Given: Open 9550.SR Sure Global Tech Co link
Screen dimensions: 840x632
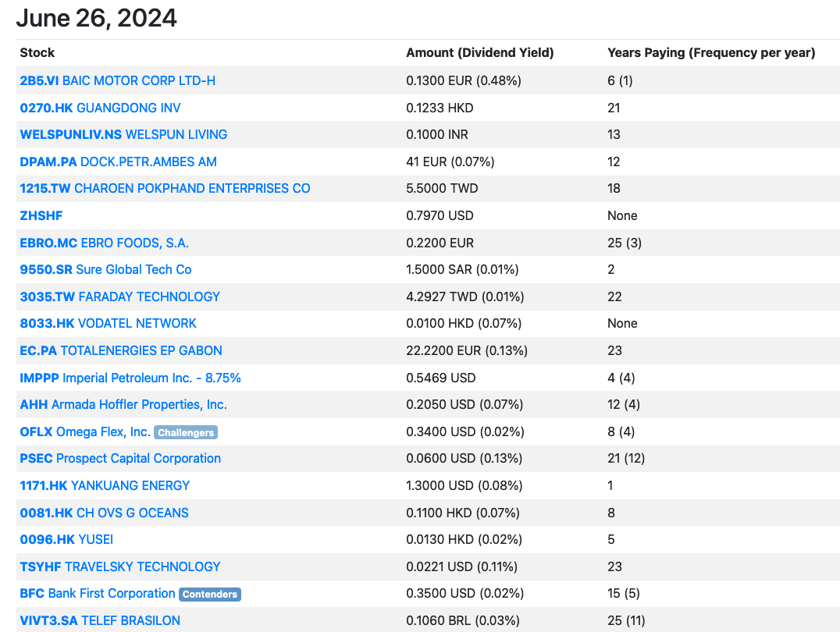Looking at the screenshot, I should click(105, 270).
